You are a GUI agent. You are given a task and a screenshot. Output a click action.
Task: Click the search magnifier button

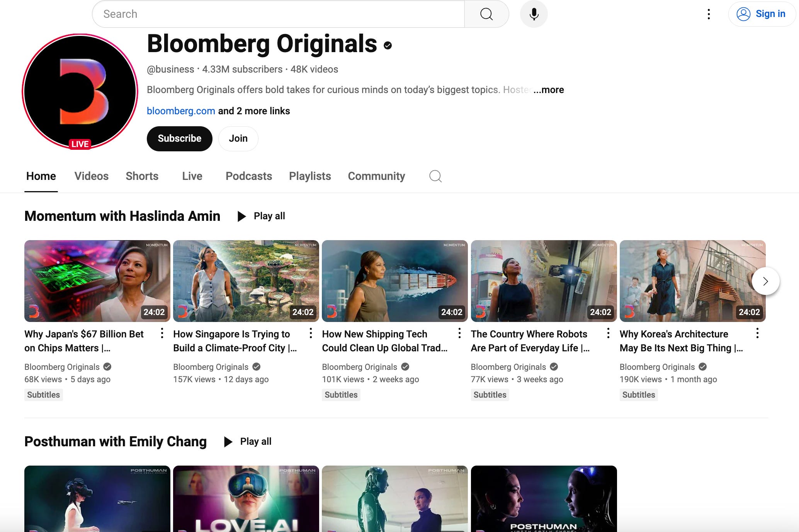486,14
